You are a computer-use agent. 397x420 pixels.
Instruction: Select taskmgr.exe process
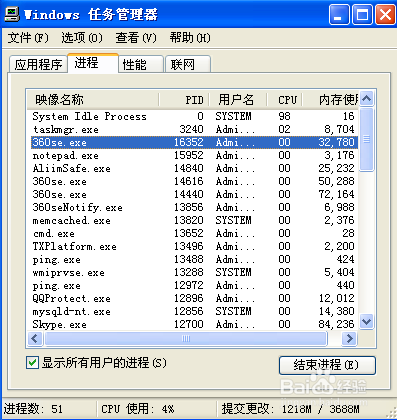point(193,129)
